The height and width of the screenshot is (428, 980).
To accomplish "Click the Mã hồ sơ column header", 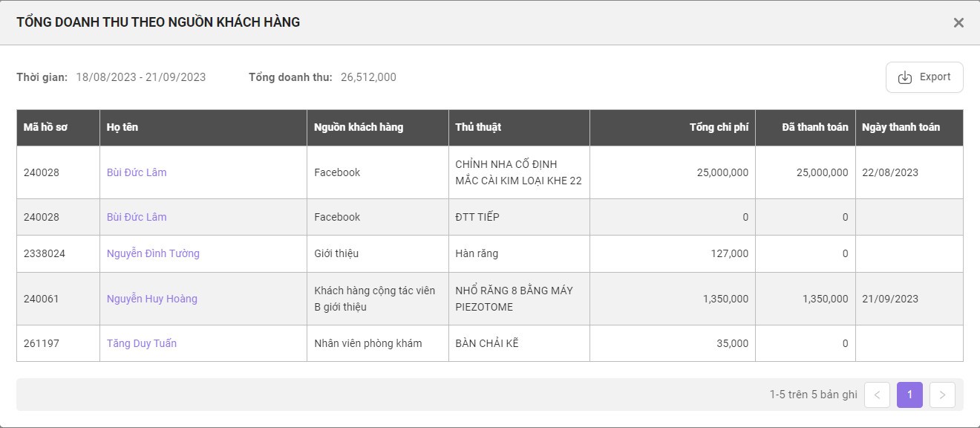I will point(45,127).
